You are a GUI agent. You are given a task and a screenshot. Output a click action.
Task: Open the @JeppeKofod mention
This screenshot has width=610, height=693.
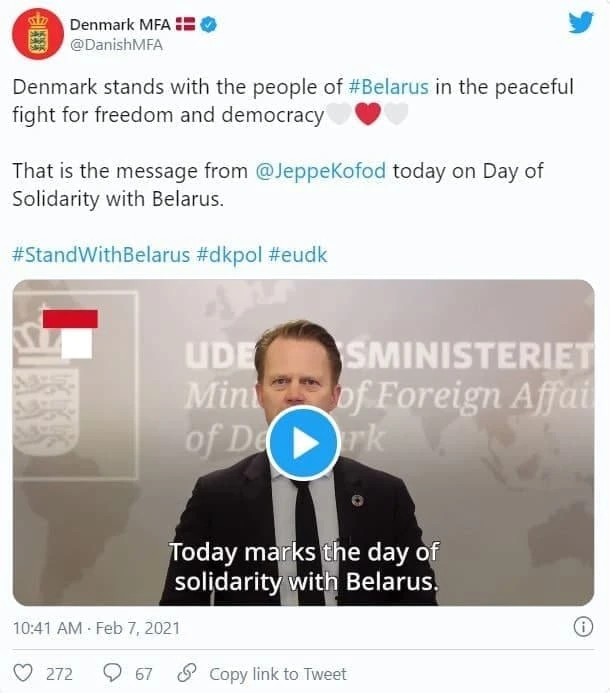[x=320, y=171]
